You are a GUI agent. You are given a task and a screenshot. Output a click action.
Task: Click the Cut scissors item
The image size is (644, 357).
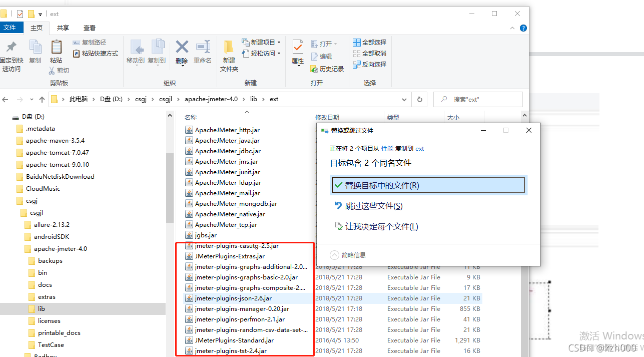click(59, 71)
